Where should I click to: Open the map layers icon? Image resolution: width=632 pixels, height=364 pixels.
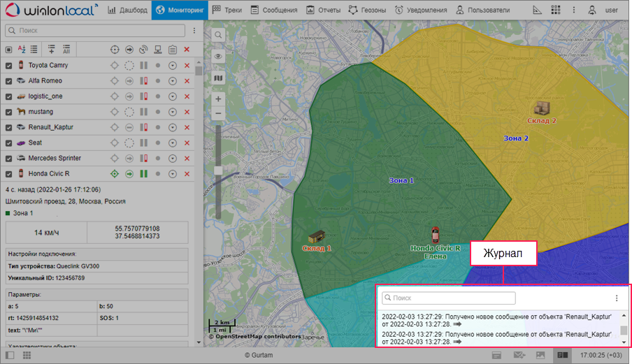point(218,78)
